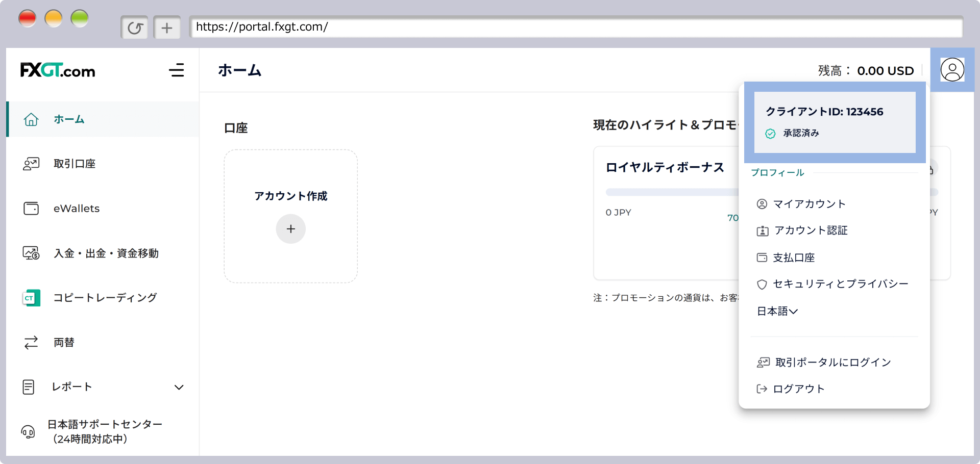Viewport: 980px width, 464px height.
Task: Click the 承認済み verified status badge
Action: 793,133
